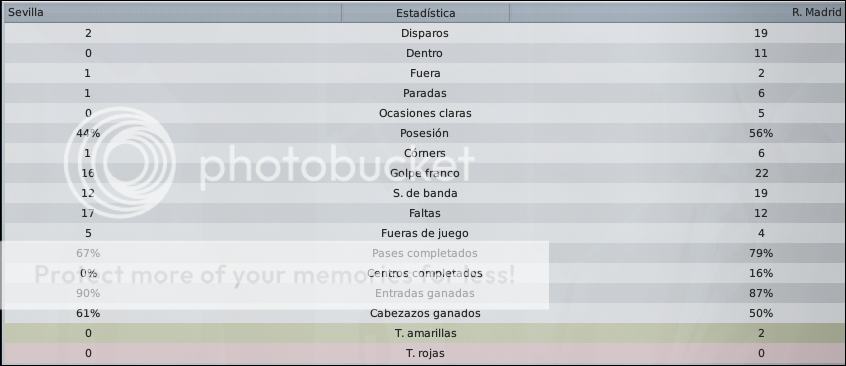Click R. Madrid's 16% Centros completados value
Image resolution: width=846 pixels, height=366 pixels.
click(761, 273)
